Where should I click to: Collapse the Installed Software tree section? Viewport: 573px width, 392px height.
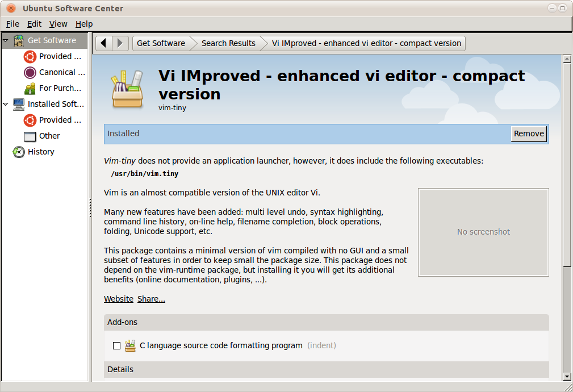(6, 104)
